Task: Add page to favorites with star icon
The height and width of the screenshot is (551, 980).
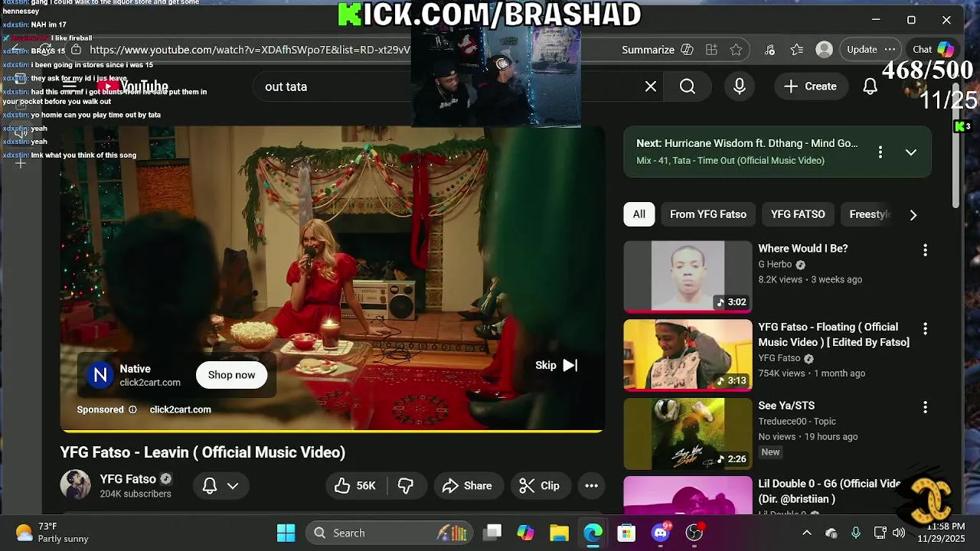Action: click(736, 50)
